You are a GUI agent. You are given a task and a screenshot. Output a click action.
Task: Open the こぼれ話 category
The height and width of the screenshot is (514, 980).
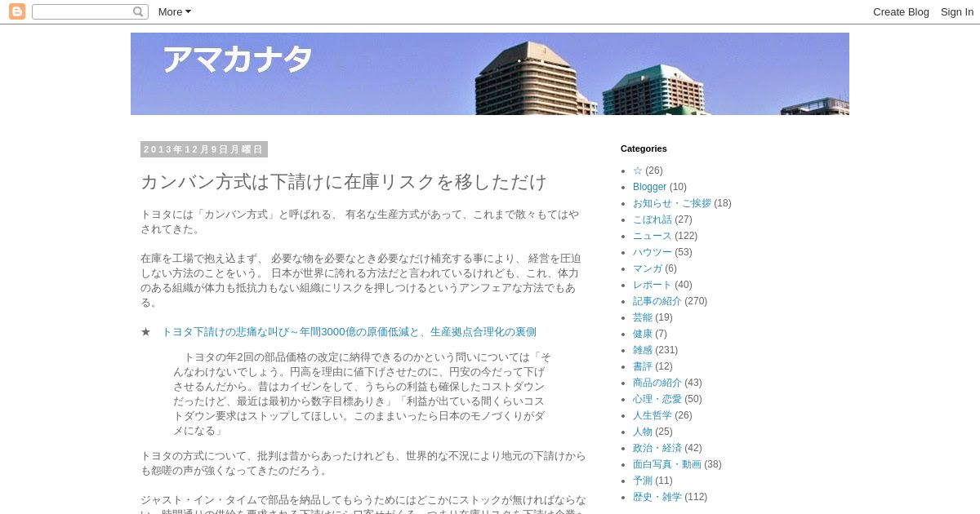tap(653, 219)
